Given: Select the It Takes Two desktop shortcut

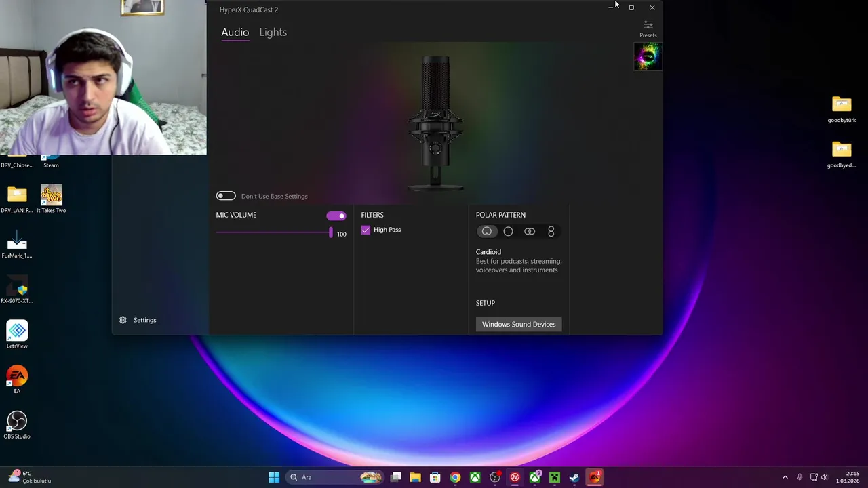Looking at the screenshot, I should click(x=52, y=199).
